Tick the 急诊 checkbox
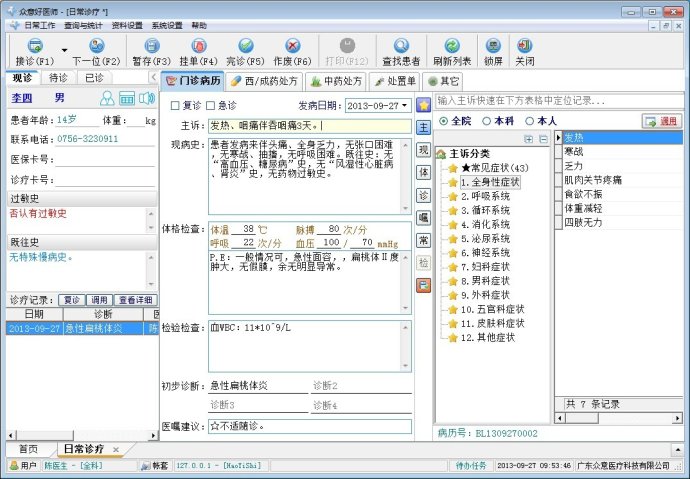Image resolution: width=690 pixels, height=479 pixels. pos(211,106)
